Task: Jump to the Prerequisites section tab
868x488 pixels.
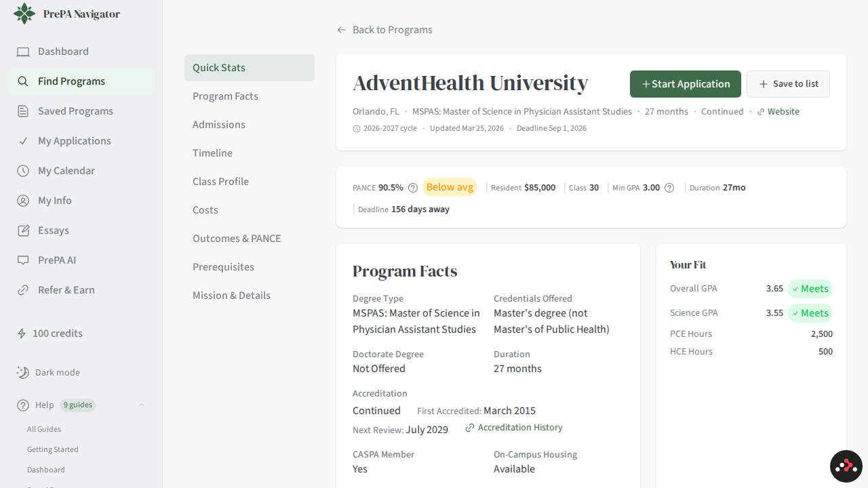Action: point(250,267)
